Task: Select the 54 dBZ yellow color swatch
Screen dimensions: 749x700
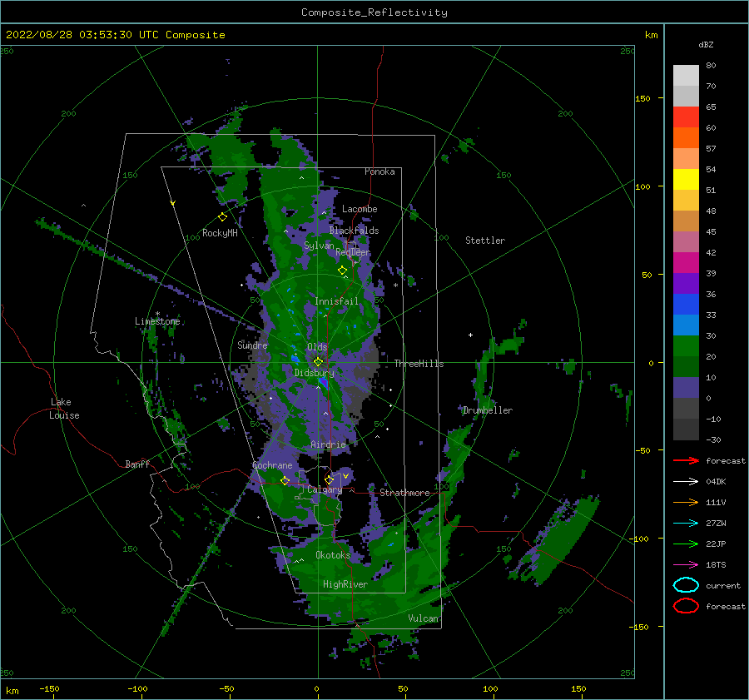Action: pyautogui.click(x=686, y=179)
